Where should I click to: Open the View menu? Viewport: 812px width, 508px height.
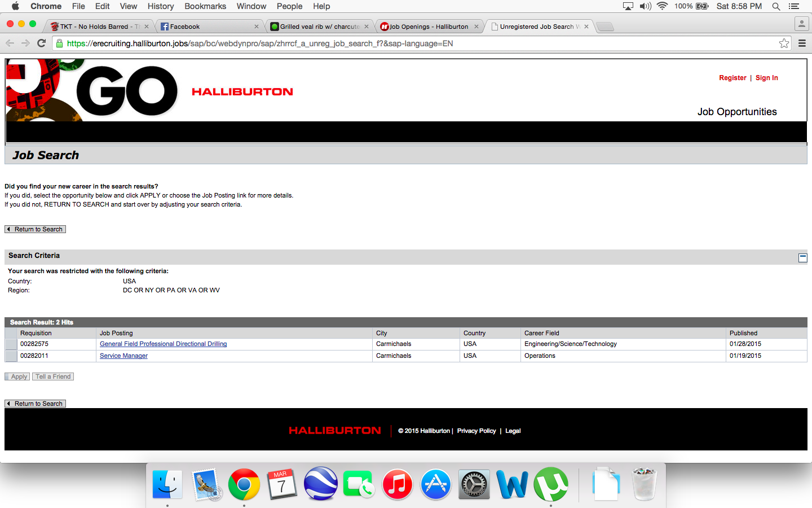pyautogui.click(x=128, y=6)
